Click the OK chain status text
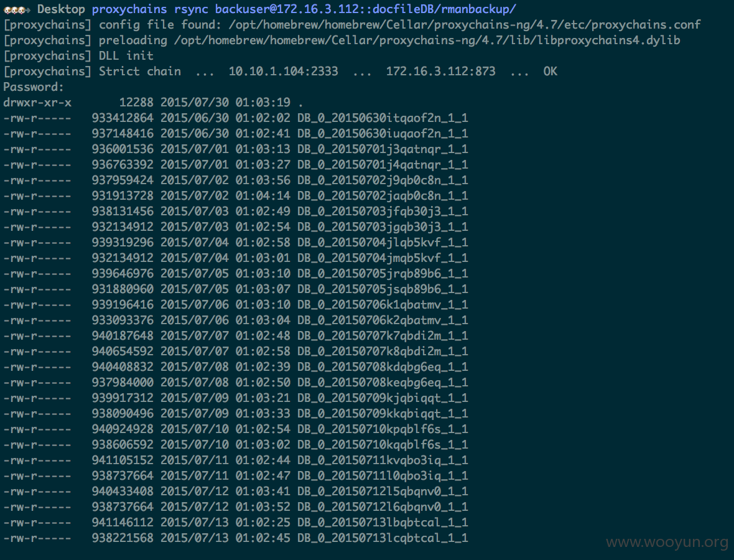 tap(550, 71)
